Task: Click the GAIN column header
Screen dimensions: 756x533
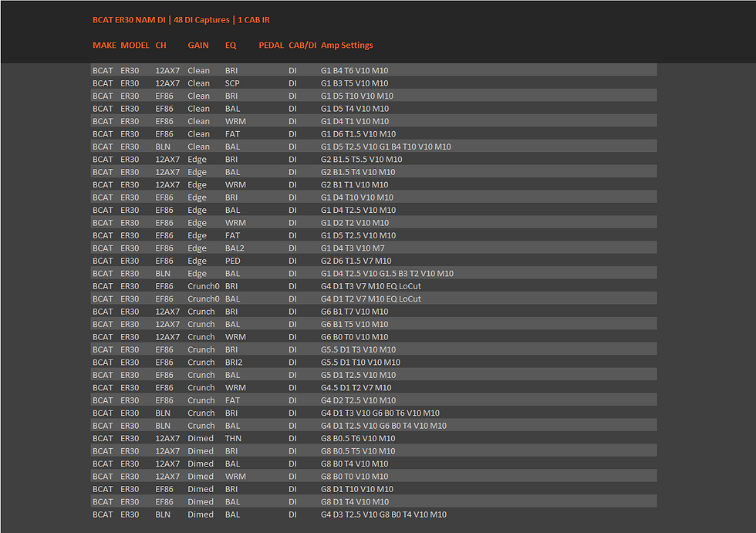Action: (x=198, y=46)
